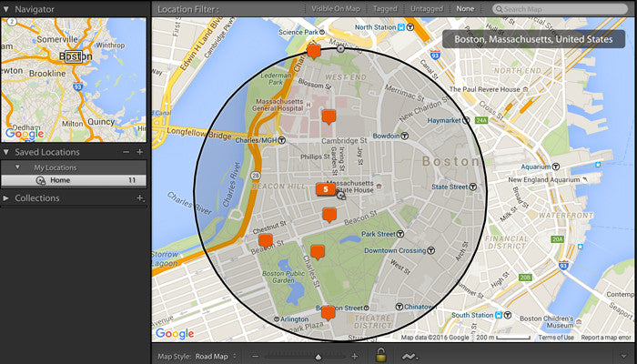Open the GPS tracklog icon menu

(x=409, y=357)
